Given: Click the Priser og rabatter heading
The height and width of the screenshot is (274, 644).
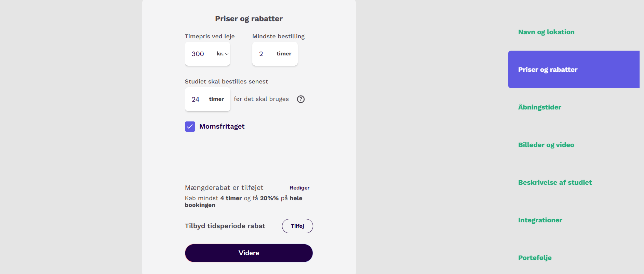Looking at the screenshot, I should pos(249,19).
